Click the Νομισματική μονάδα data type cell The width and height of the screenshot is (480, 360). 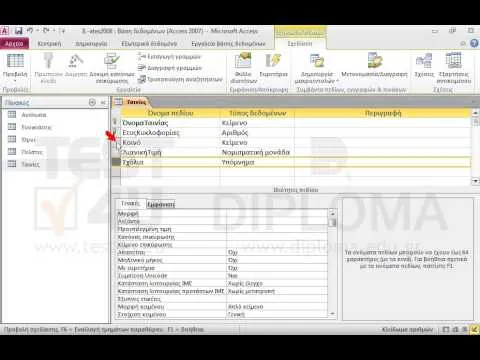[257, 152]
